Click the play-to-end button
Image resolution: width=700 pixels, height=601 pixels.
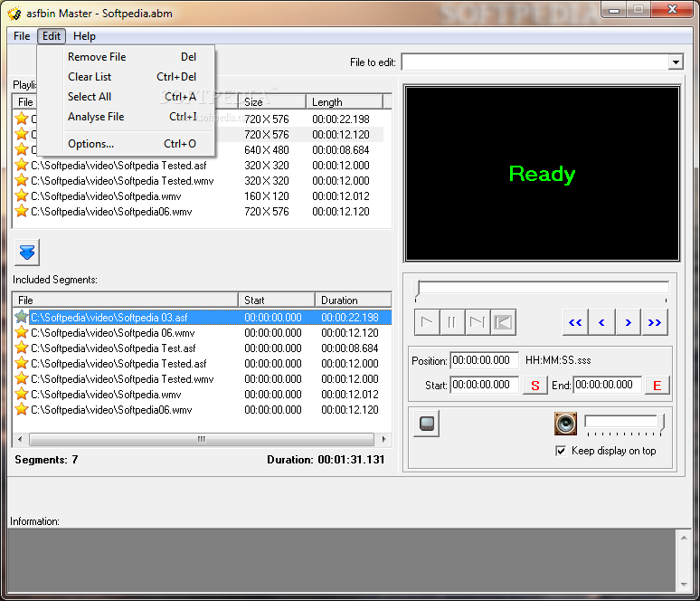tap(478, 322)
